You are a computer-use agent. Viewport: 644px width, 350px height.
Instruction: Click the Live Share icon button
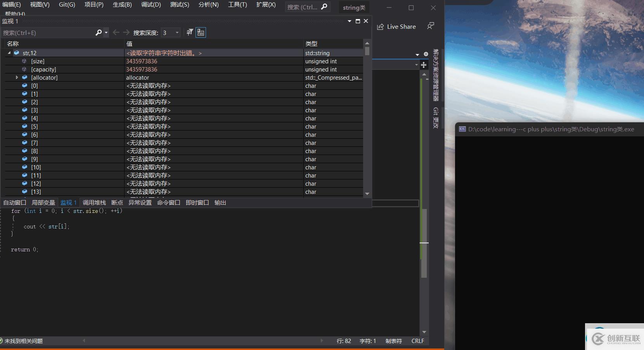(380, 27)
